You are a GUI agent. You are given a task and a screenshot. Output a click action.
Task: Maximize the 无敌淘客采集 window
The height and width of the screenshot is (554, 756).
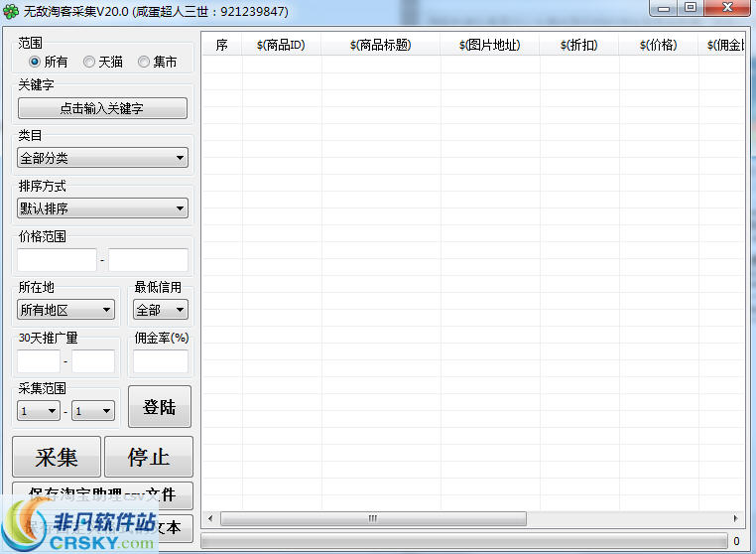tap(691, 8)
